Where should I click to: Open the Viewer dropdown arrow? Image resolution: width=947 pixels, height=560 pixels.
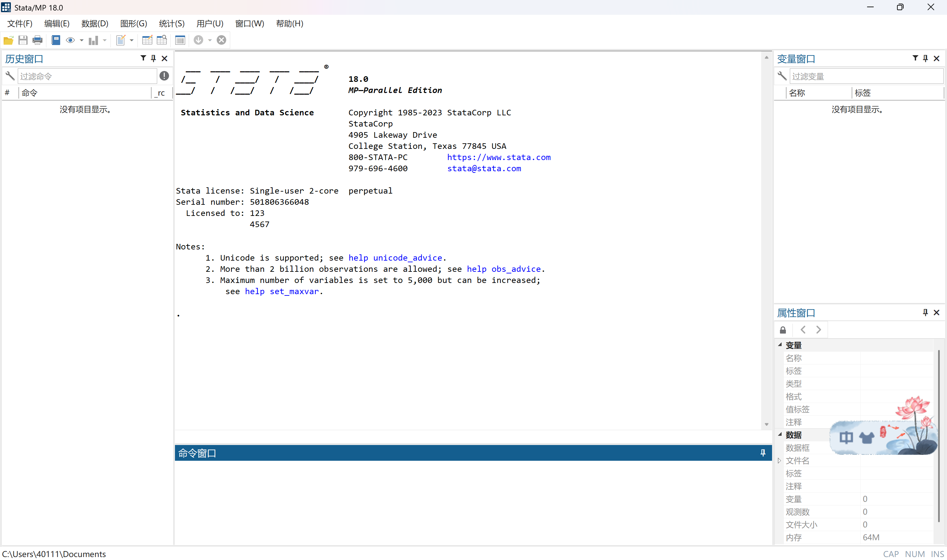[82, 40]
